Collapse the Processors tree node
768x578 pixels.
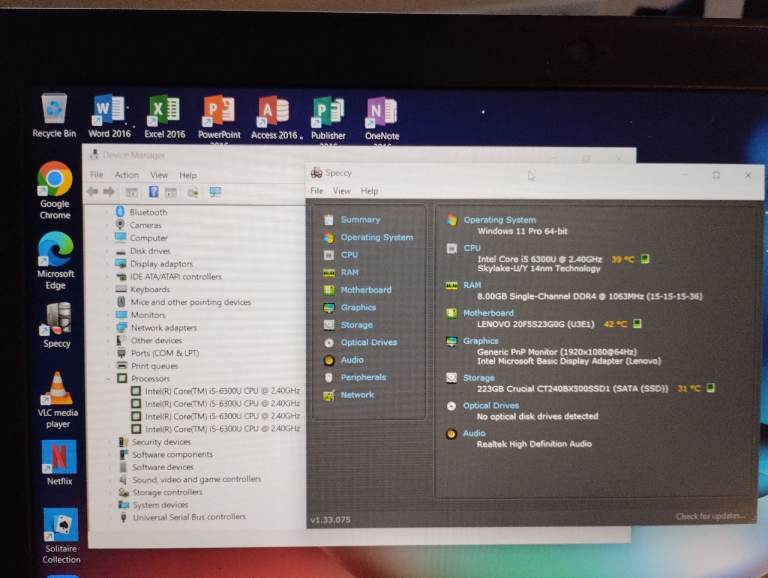tap(109, 379)
